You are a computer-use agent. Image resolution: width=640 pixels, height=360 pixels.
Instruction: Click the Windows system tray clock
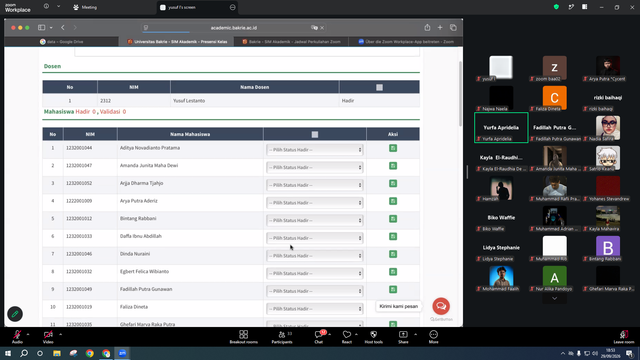[x=610, y=353]
